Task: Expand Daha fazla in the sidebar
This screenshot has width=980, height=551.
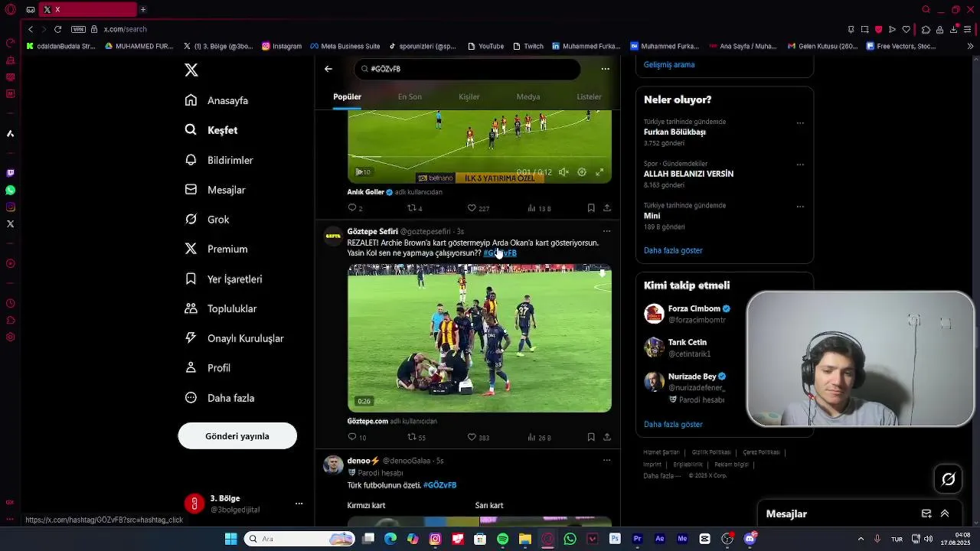Action: point(220,398)
